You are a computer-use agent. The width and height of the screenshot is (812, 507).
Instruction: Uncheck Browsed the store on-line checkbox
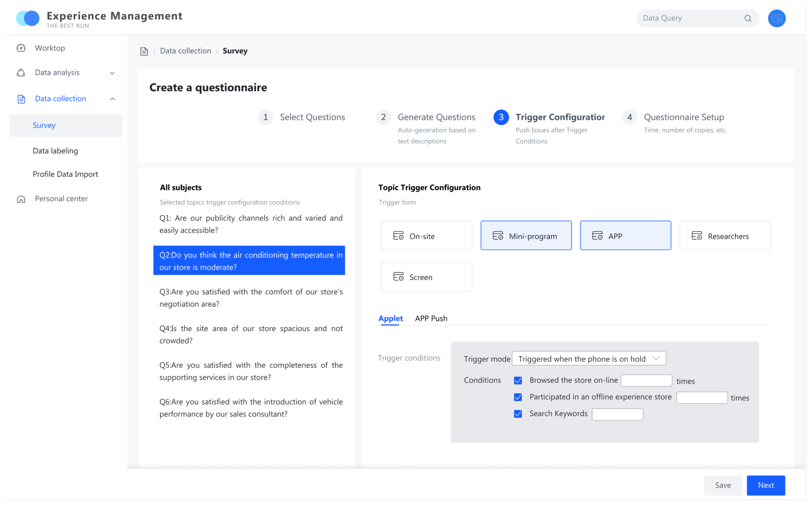click(518, 381)
